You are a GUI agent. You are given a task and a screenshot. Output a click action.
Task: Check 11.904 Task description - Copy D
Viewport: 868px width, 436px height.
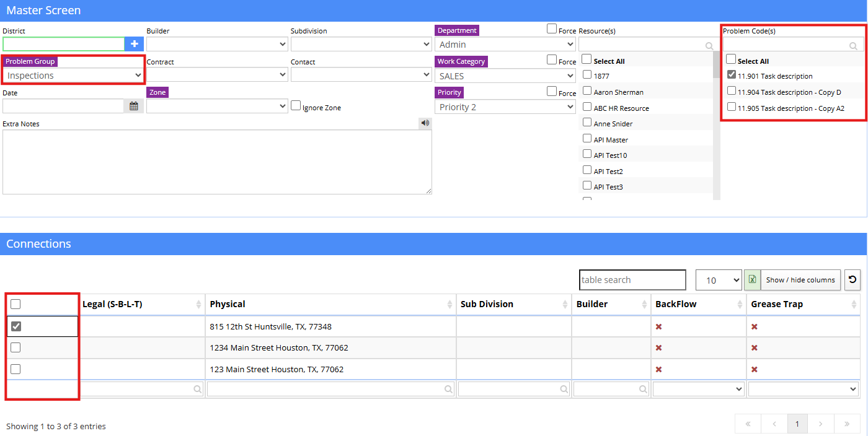[x=732, y=90]
